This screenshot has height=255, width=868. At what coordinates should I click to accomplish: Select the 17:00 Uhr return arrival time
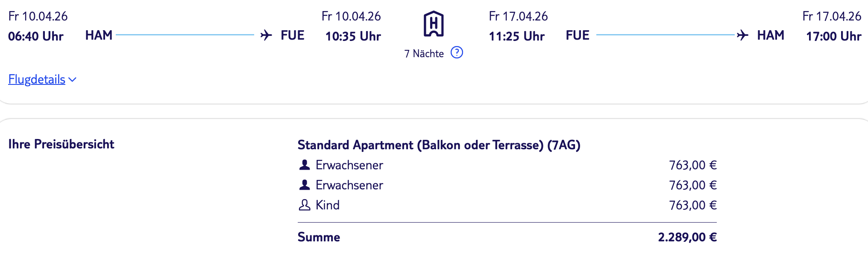[833, 36]
